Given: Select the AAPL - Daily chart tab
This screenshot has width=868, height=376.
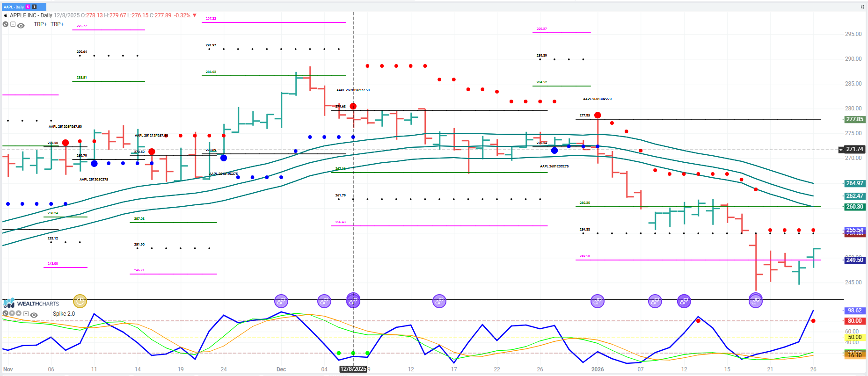Looking at the screenshot, I should tap(14, 7).
